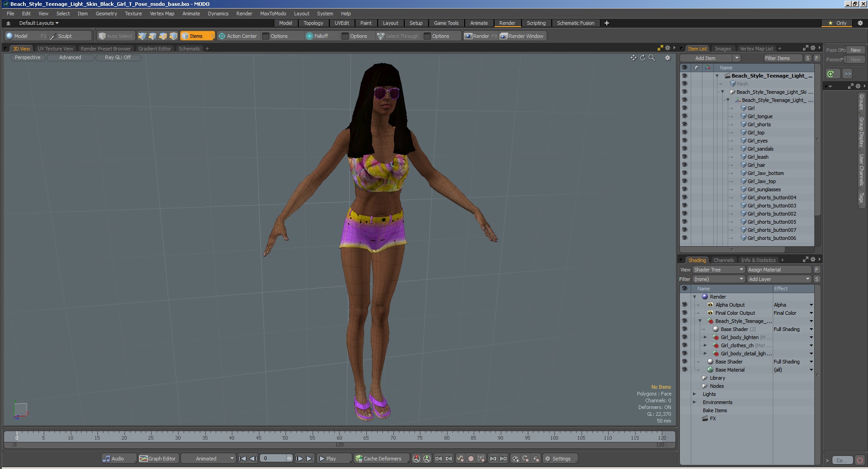
Task: Open the Default Layouts dropdown
Action: [x=39, y=23]
